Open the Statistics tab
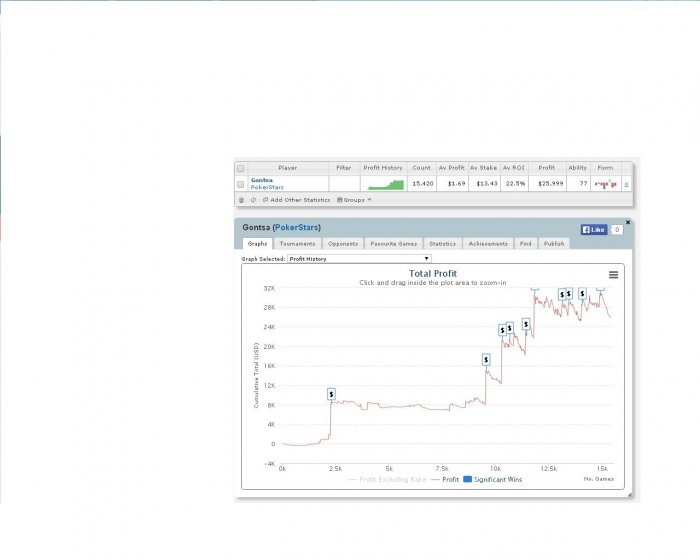 (x=442, y=243)
